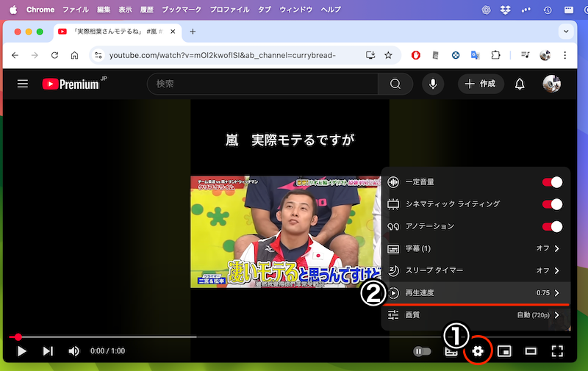Open the YouTube player settings gear

tap(477, 351)
